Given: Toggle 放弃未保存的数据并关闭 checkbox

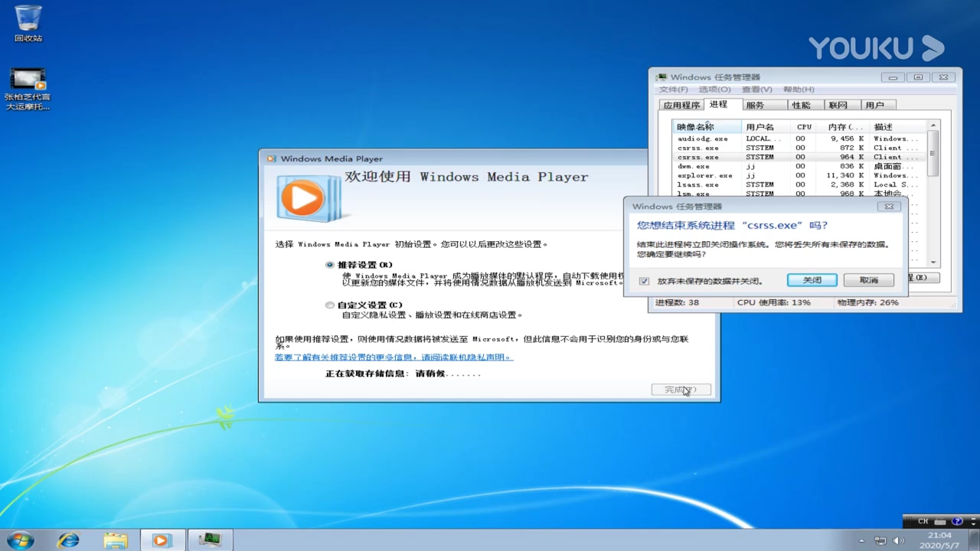Looking at the screenshot, I should (644, 281).
